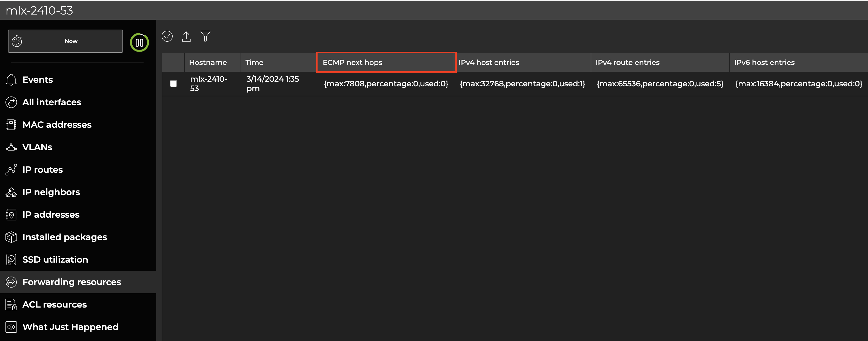Check the mlx-2410-53 row checkbox
Screen dimensions: 868x341
(173, 84)
